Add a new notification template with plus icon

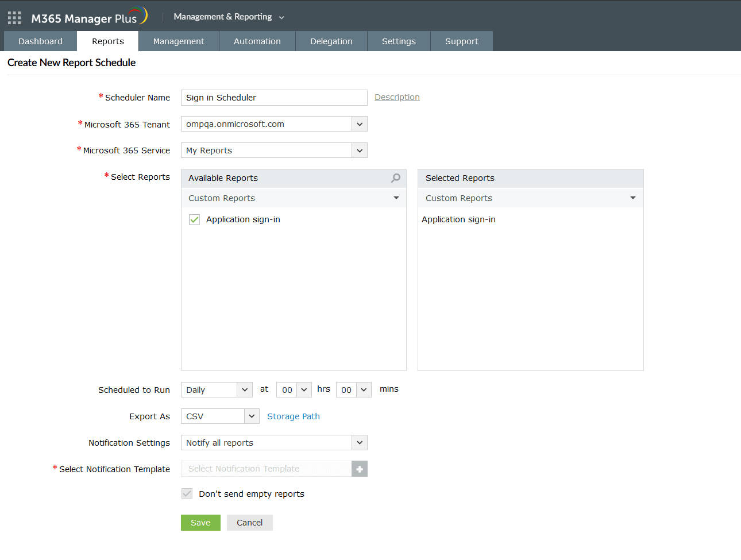click(360, 469)
